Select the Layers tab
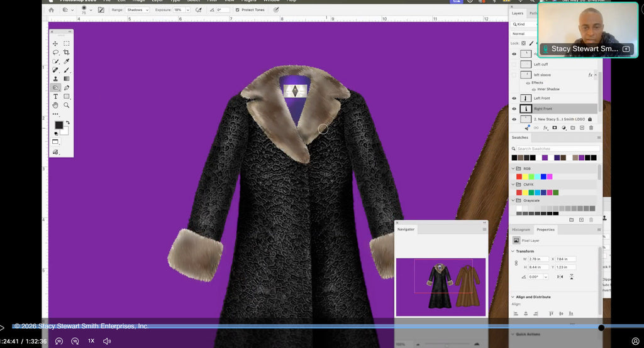The width and height of the screenshot is (644, 348). point(518,14)
